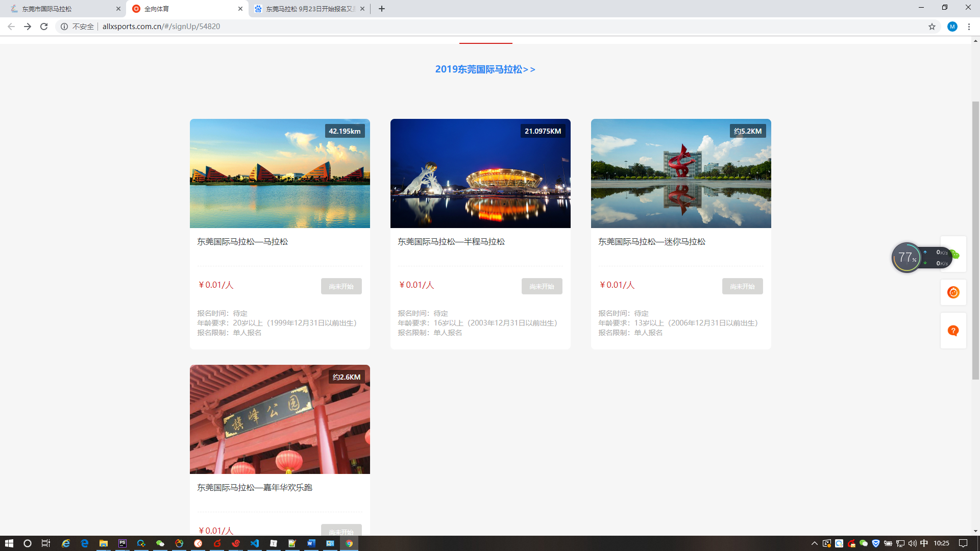Open a new browser tab

click(381, 9)
